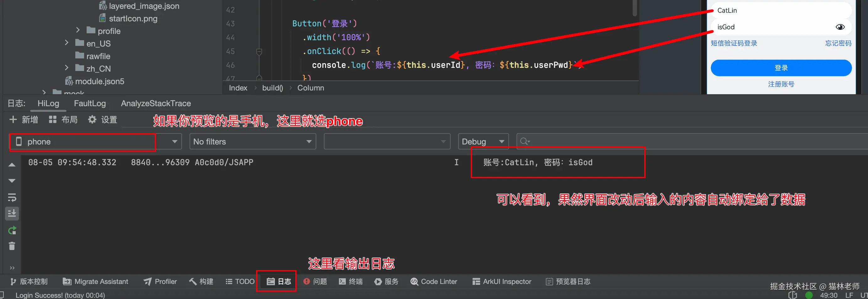Screen dimensions: 868x299
Task: Open 日志 log tool window
Action: (279, 281)
